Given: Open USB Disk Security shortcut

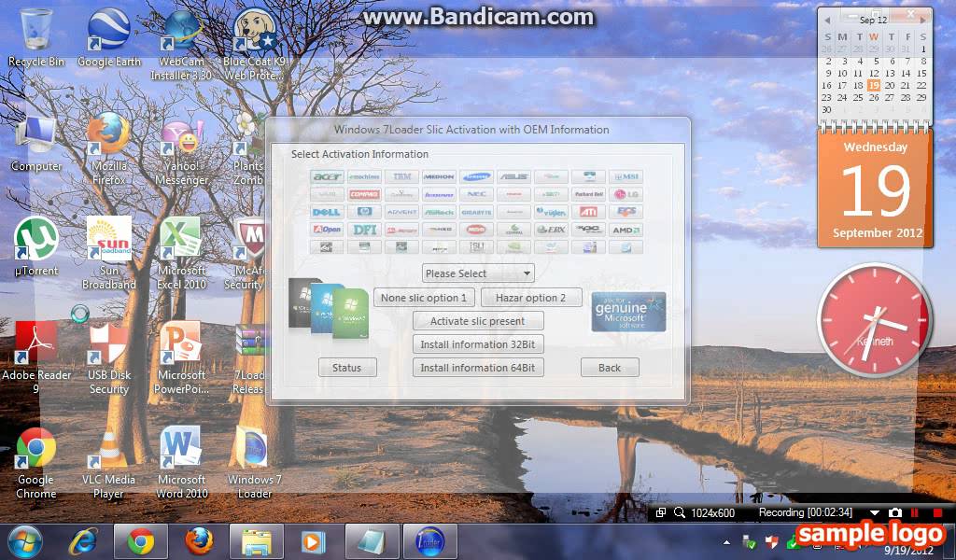Looking at the screenshot, I should pos(109,357).
